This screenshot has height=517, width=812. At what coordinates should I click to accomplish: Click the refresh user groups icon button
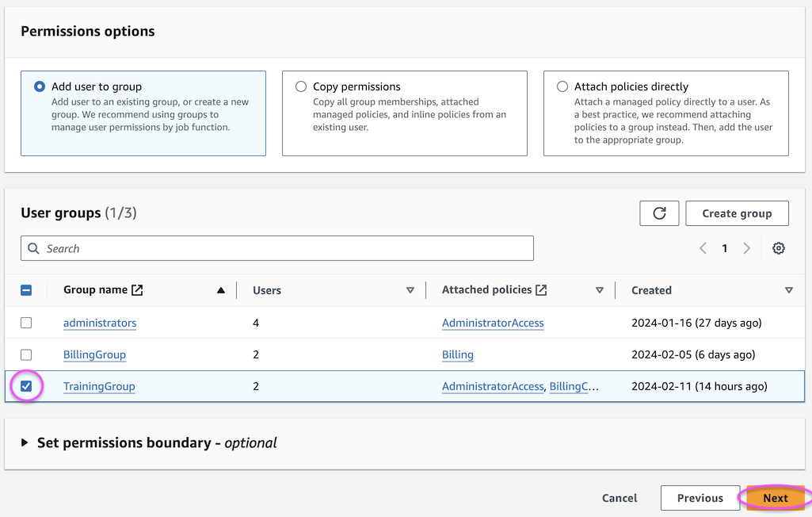pyautogui.click(x=659, y=213)
